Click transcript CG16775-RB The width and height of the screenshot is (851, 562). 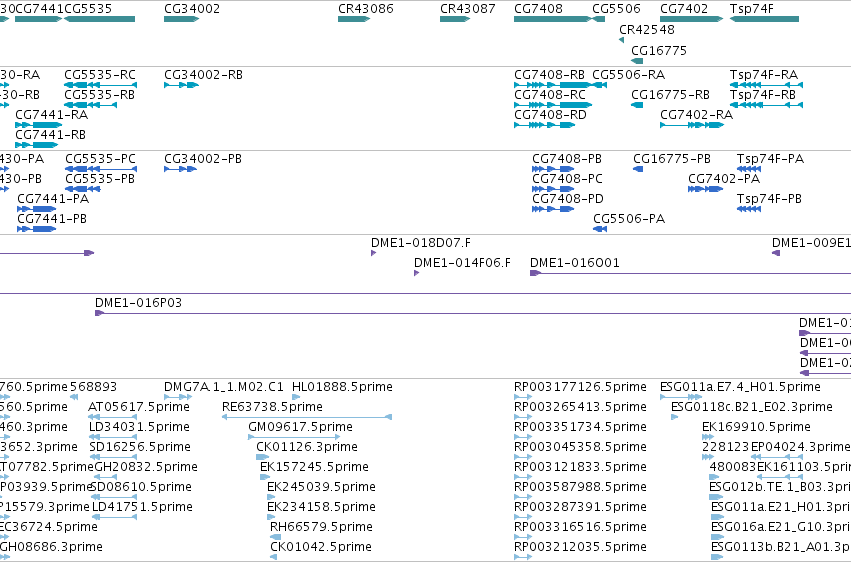pos(637,105)
